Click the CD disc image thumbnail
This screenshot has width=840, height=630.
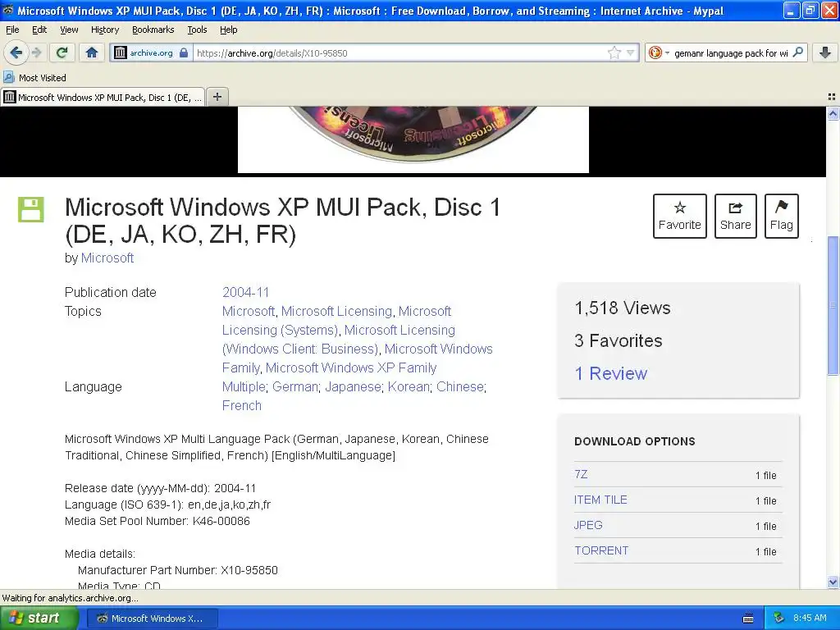[x=413, y=139]
